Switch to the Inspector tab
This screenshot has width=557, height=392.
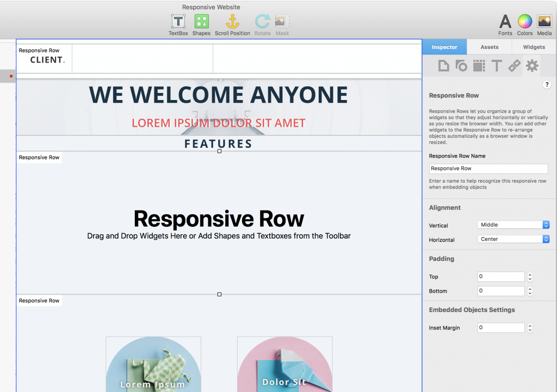444,47
